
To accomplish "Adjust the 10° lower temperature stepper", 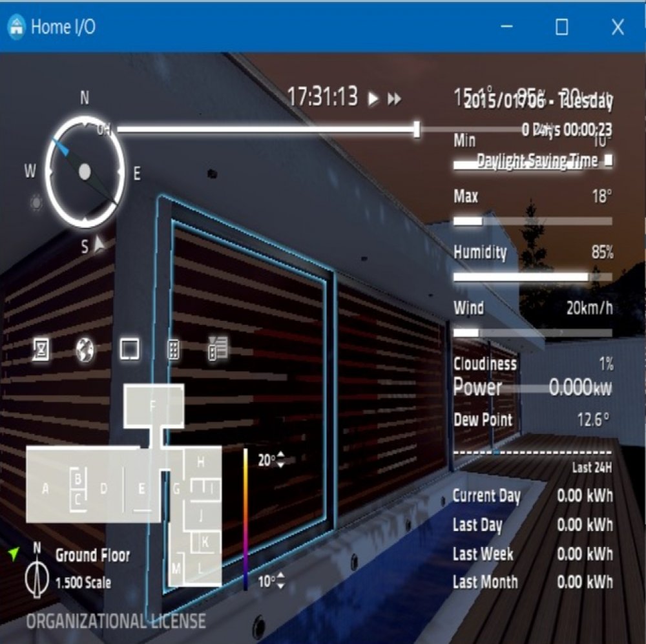I will click(x=280, y=581).
